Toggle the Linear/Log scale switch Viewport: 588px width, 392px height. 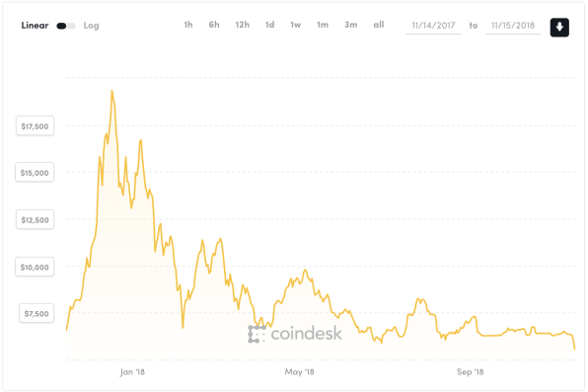[66, 26]
